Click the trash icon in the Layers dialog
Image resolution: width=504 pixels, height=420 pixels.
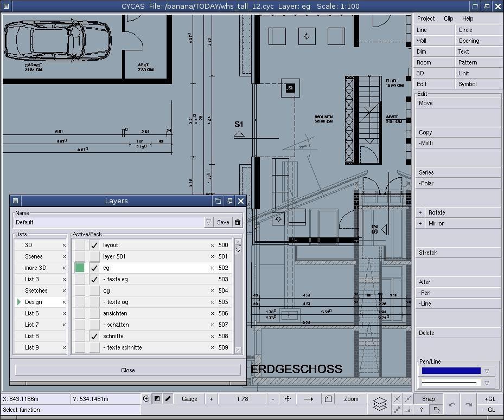pos(238,222)
